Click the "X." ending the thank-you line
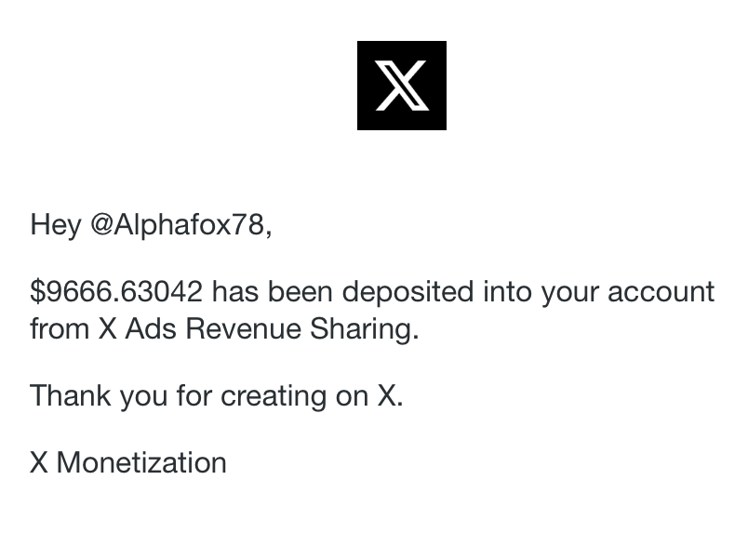Viewport: 748px width, 560px height. (390, 396)
